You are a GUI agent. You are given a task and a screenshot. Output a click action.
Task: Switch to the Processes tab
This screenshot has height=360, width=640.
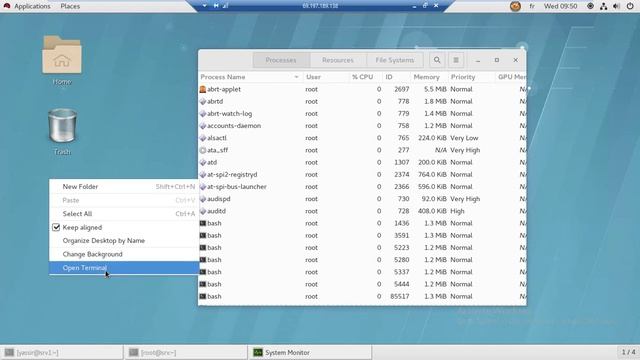(x=281, y=60)
